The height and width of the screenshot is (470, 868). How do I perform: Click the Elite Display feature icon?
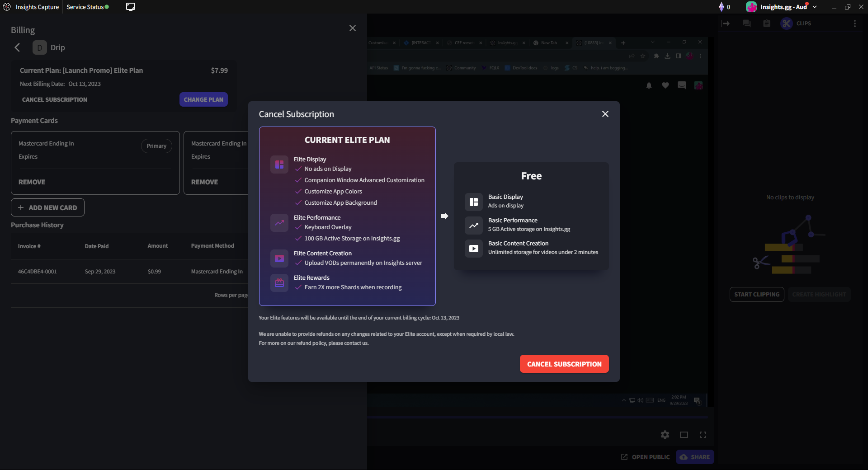point(279,164)
